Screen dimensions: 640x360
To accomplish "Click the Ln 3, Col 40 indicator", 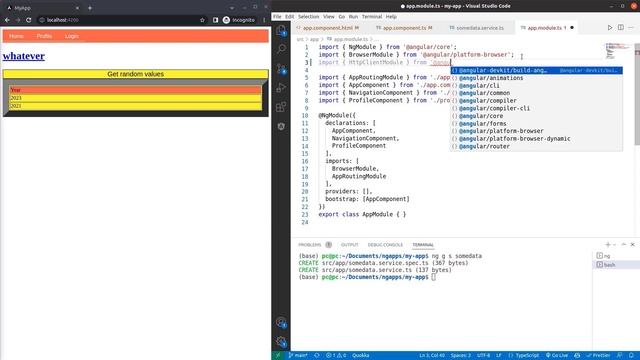I will [x=432, y=355].
